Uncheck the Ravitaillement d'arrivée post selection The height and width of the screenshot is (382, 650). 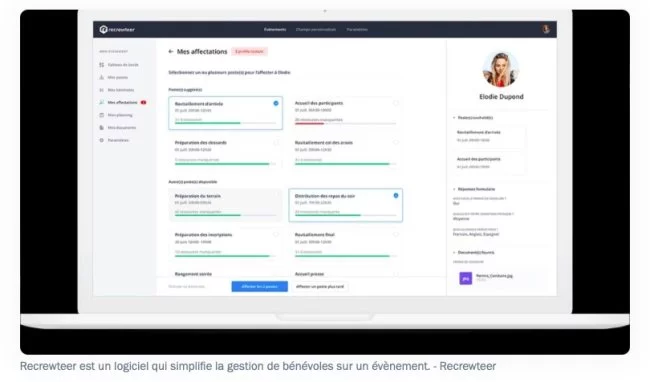tap(276, 103)
